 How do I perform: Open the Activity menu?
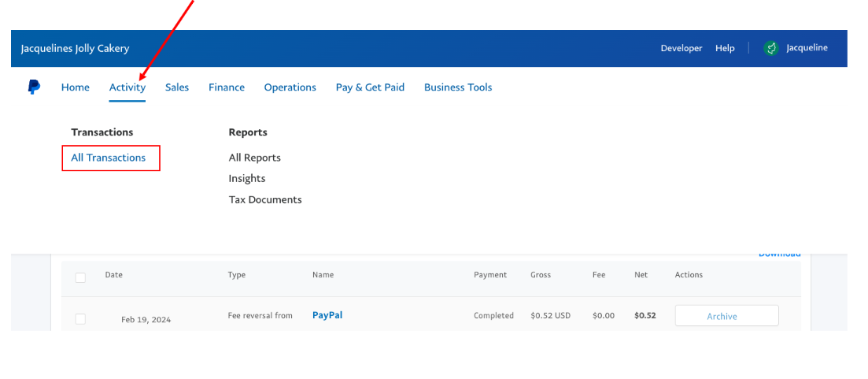point(127,87)
